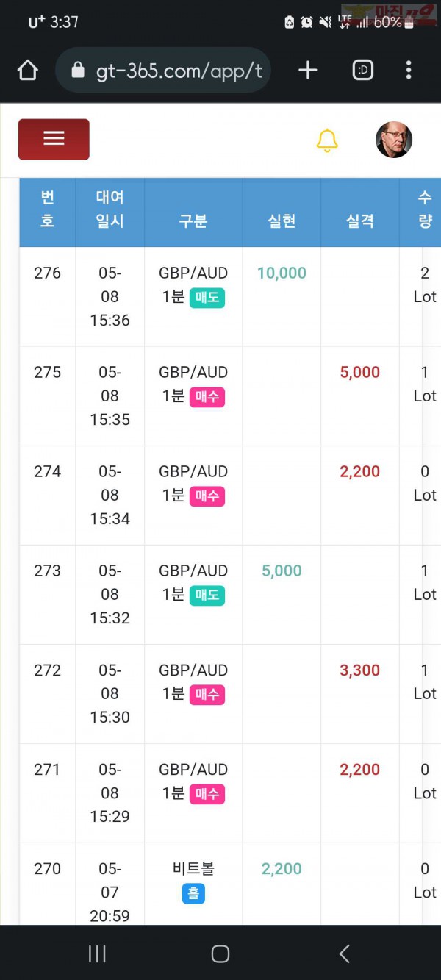Tap the Android recent apps button
This screenshot has height=980, width=441.
pos(97,954)
